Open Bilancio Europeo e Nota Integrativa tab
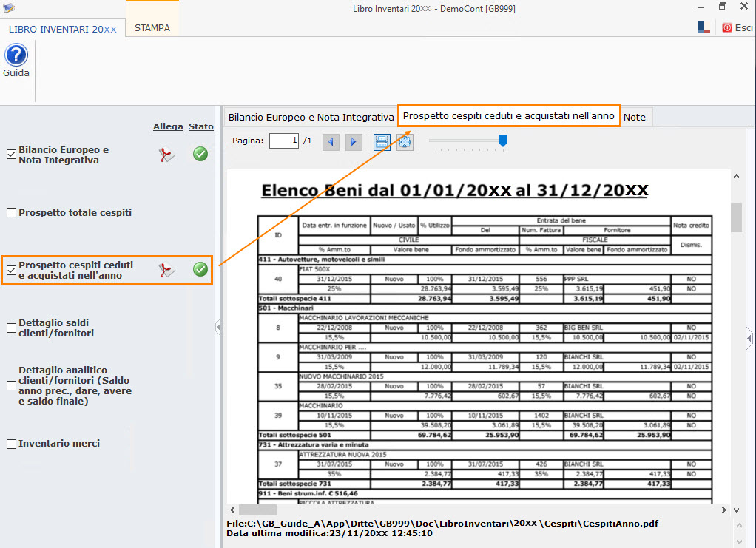Image resolution: width=756 pixels, height=548 pixels. 311,117
